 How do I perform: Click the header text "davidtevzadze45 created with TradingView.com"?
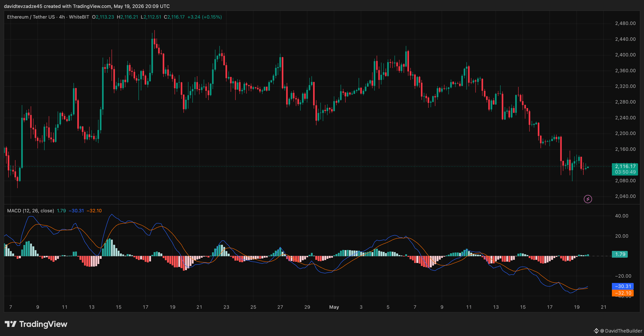pos(58,6)
